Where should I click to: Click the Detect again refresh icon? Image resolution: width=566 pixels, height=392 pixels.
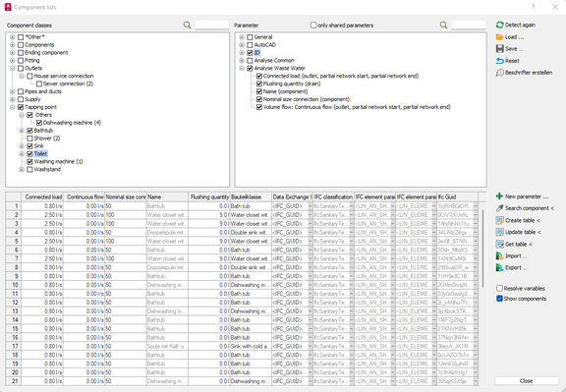click(499, 25)
